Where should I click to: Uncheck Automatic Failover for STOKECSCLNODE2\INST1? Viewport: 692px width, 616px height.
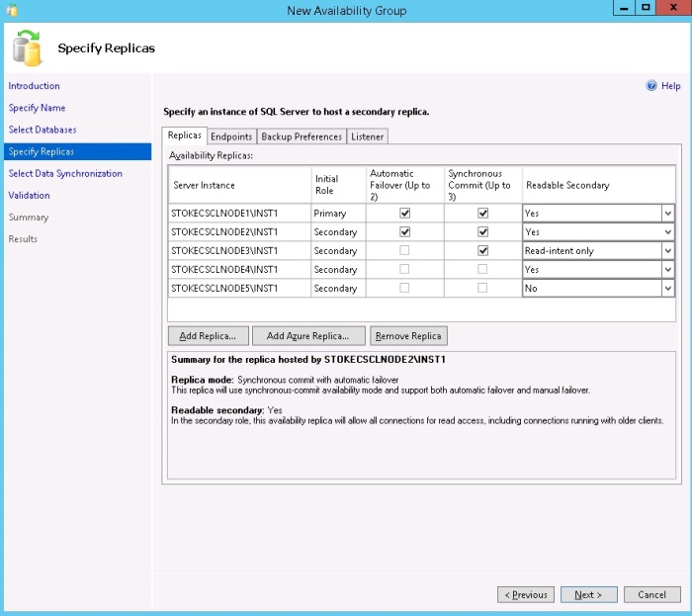pos(404,231)
